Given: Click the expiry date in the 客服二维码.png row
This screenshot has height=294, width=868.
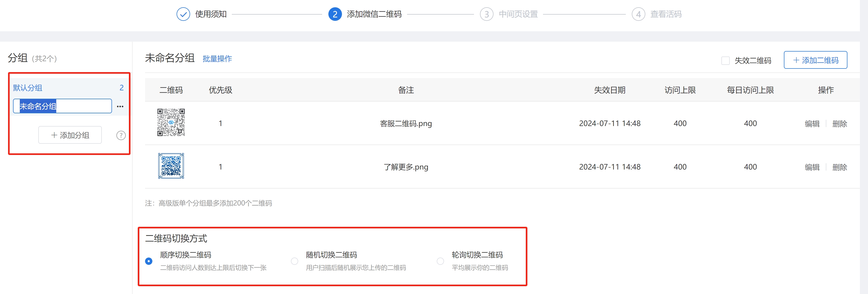Looking at the screenshot, I should [x=610, y=124].
